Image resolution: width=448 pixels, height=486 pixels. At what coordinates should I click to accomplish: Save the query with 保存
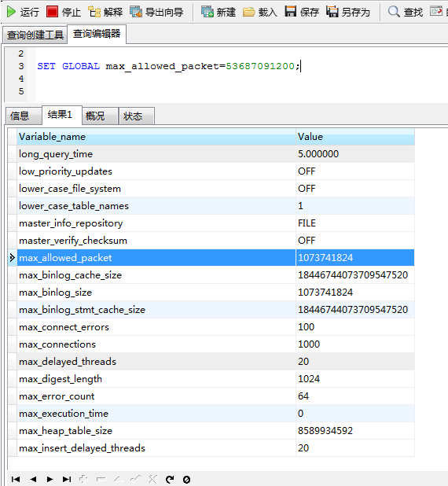click(x=302, y=12)
